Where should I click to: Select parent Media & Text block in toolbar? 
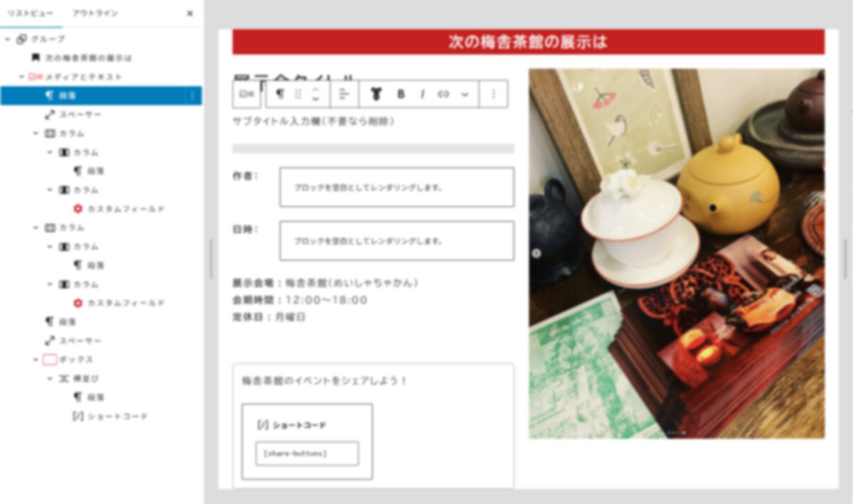click(247, 94)
